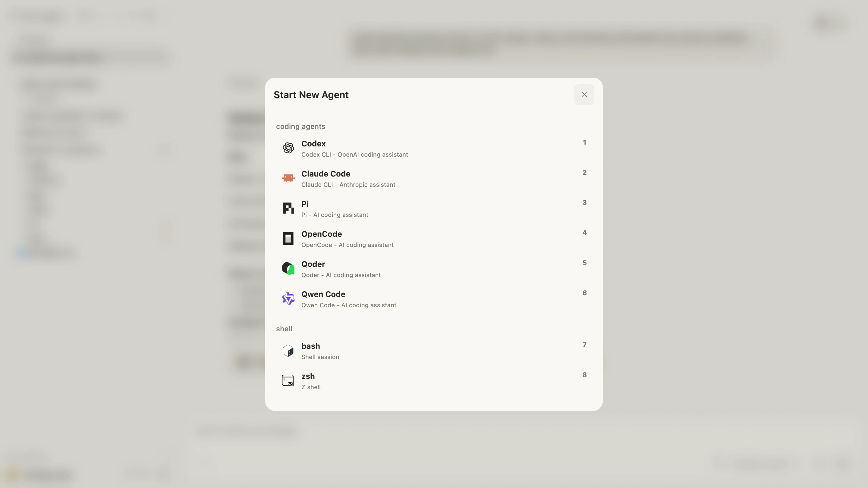Click shortcut number 3 beside Pi
Screen dimensions: 868x488
(585, 203)
